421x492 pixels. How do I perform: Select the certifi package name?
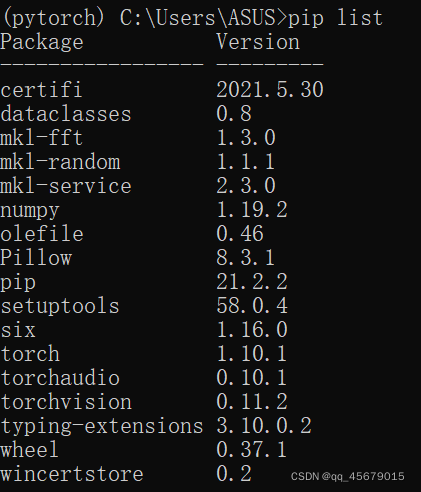coord(41,90)
